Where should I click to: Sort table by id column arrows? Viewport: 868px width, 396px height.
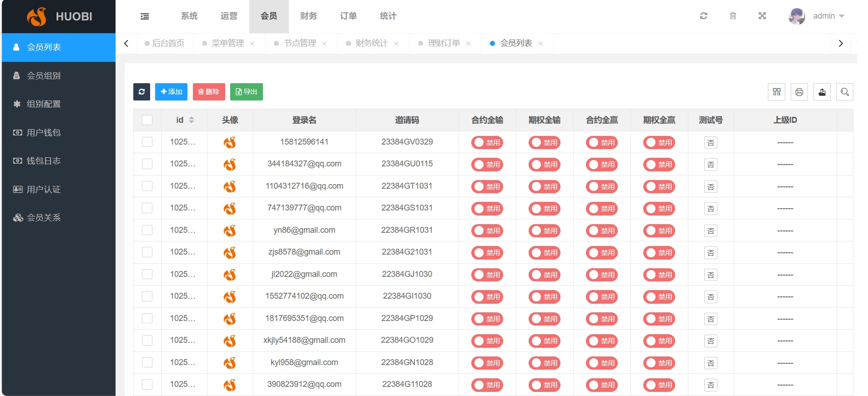(192, 120)
